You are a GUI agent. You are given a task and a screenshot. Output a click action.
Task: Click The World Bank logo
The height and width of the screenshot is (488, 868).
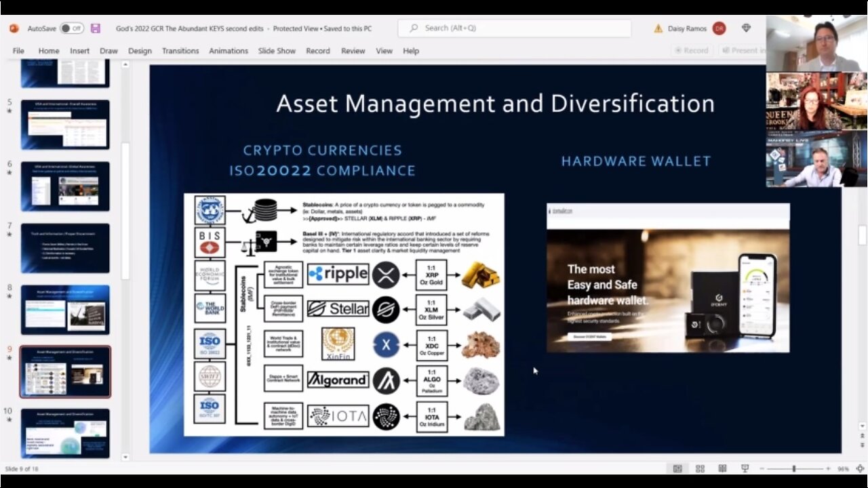pyautogui.click(x=210, y=308)
